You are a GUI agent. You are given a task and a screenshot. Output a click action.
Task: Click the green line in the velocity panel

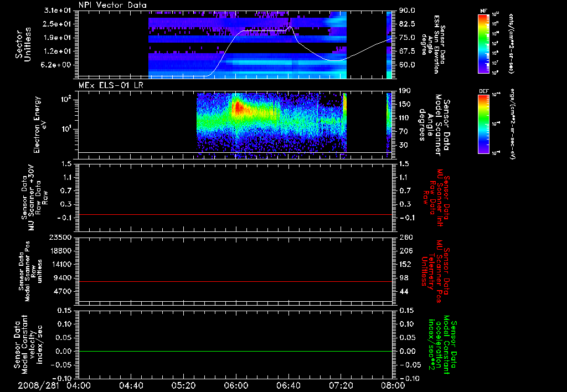click(x=235, y=351)
